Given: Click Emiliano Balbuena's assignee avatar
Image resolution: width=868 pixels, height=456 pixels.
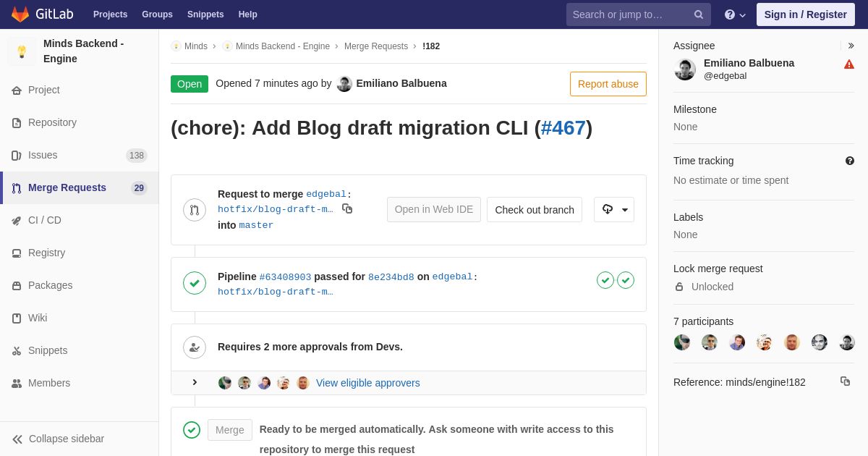Looking at the screenshot, I should point(685,69).
